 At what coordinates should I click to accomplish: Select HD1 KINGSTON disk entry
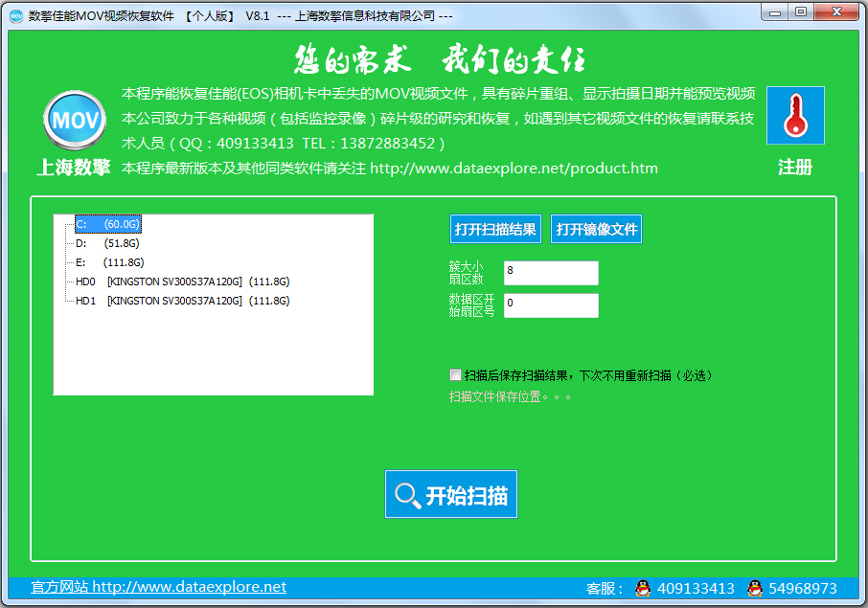click(x=182, y=301)
